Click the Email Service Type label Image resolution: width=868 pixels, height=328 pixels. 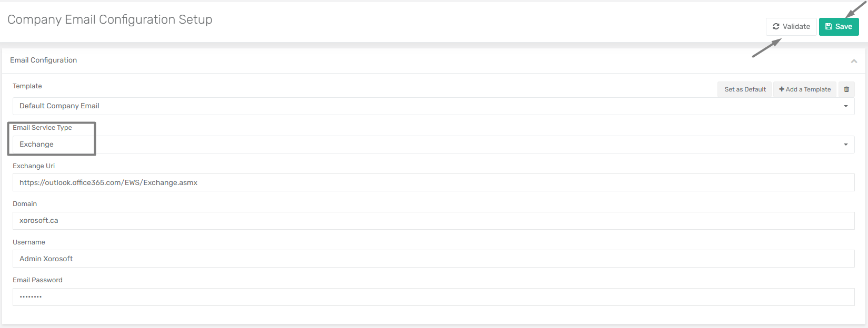42,128
